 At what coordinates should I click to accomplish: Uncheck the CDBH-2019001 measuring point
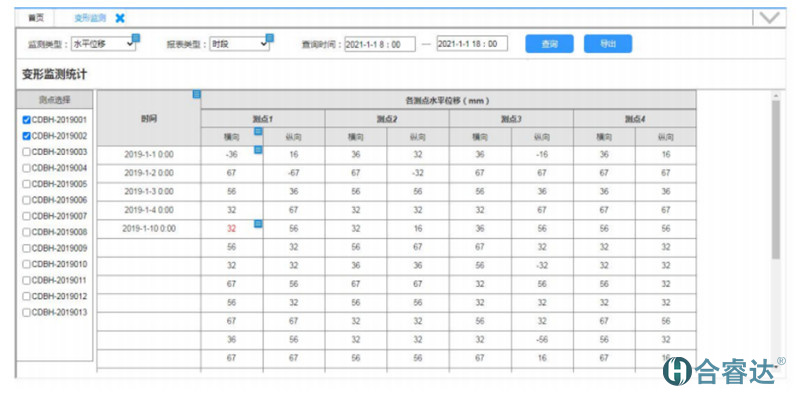point(27,120)
